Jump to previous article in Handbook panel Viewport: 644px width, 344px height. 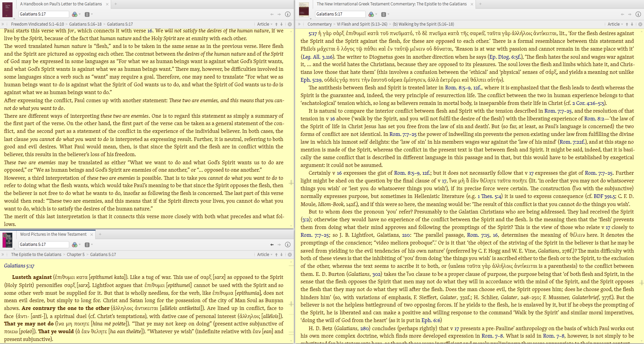click(x=276, y=24)
